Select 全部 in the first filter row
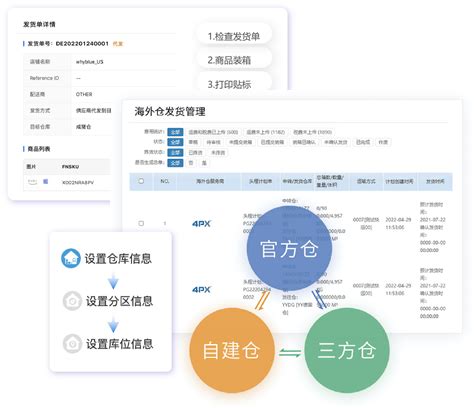This screenshot has height=408, width=474. coord(175,132)
